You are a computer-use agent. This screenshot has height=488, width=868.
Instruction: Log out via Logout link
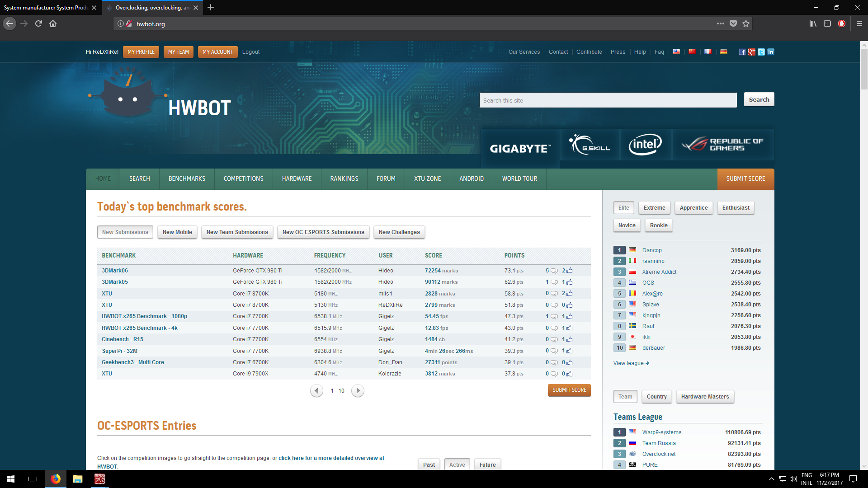[251, 52]
